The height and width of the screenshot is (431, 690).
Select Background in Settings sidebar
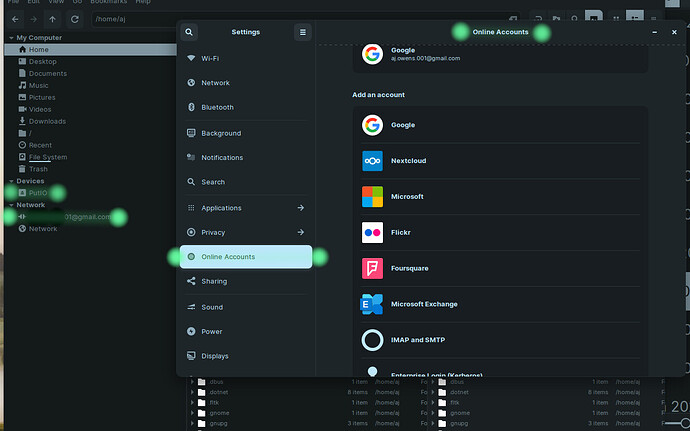246,133
